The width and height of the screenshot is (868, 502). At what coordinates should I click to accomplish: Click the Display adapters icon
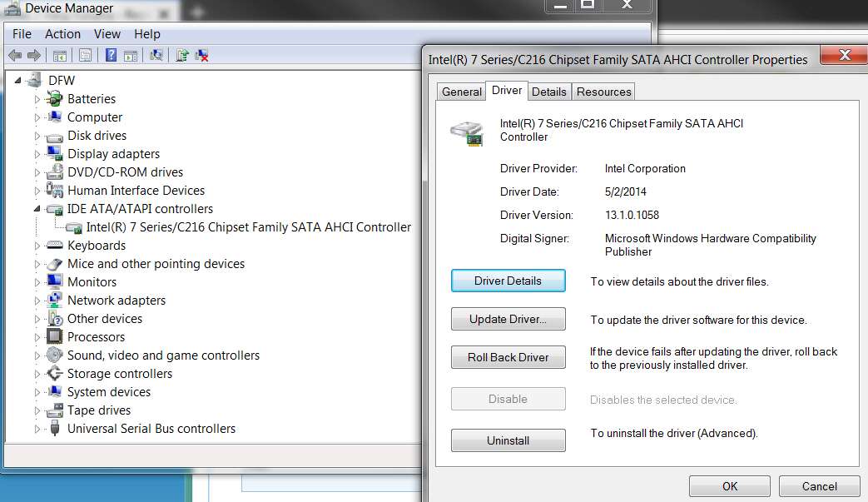tap(54, 153)
